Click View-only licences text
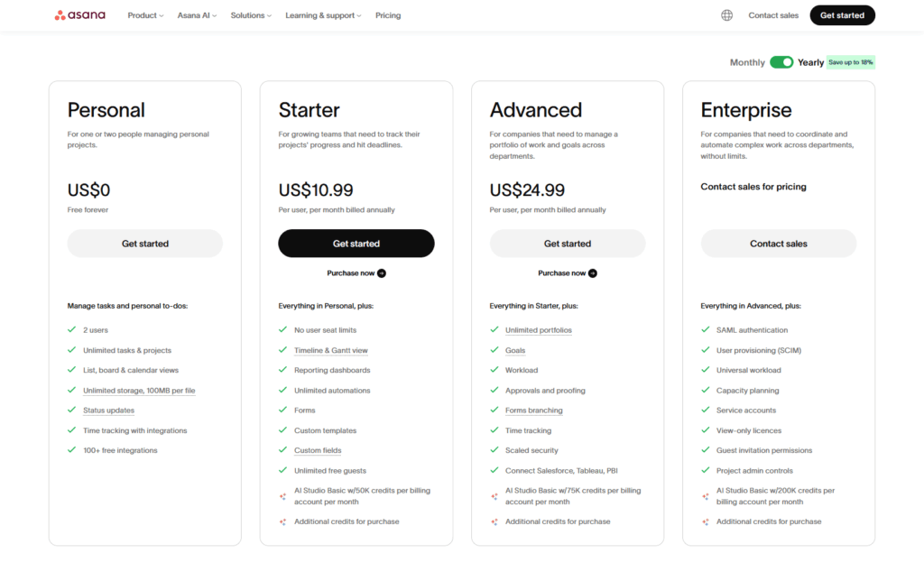Screen dimensions: 924x563 click(x=748, y=430)
